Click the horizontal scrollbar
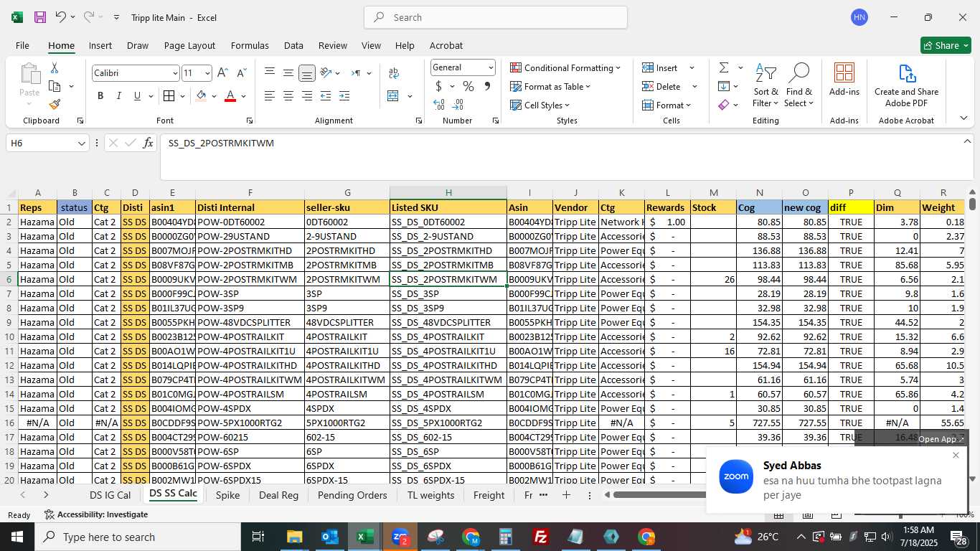980x551 pixels. pyautogui.click(x=660, y=494)
